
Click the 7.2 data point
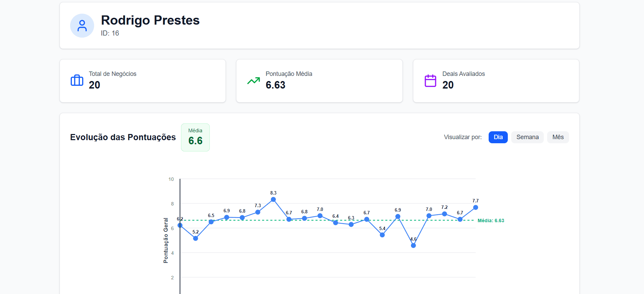pos(445,214)
